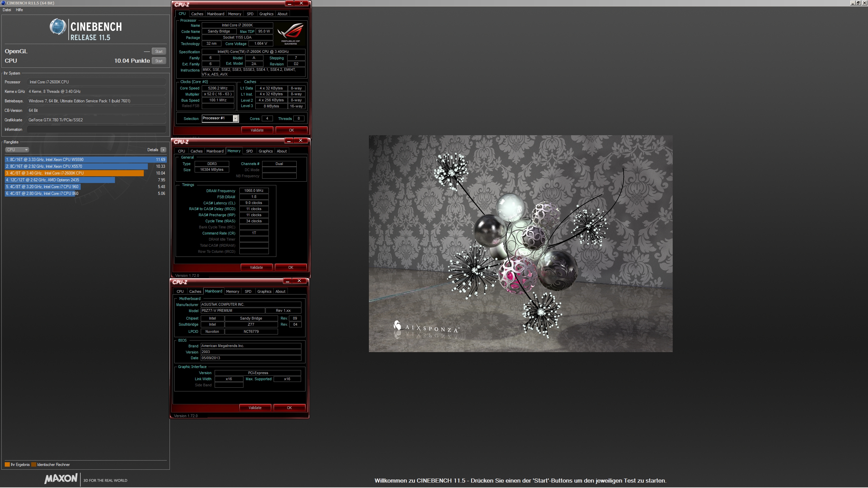
Task: Click the Size value 16384 MBytes
Action: click(x=212, y=170)
